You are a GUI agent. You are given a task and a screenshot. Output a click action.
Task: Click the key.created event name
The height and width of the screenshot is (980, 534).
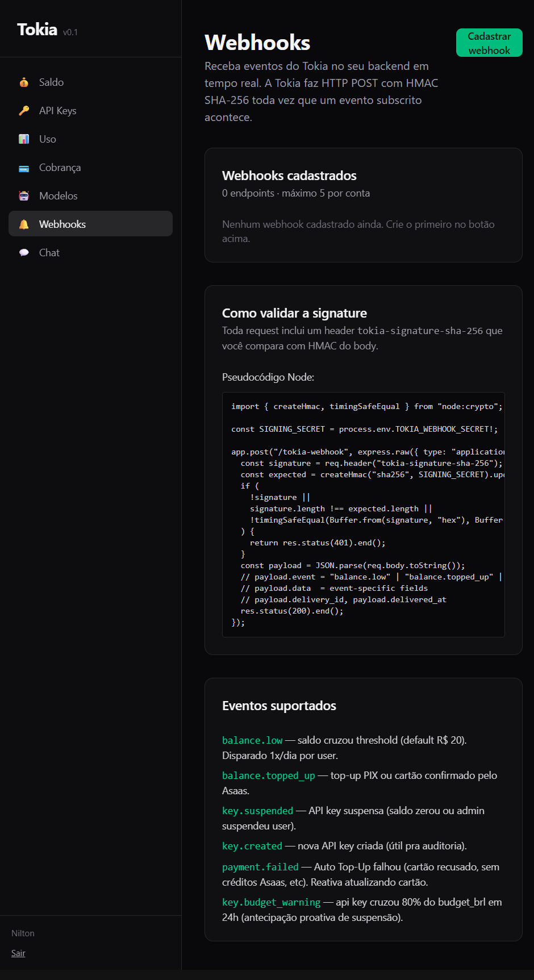click(252, 846)
